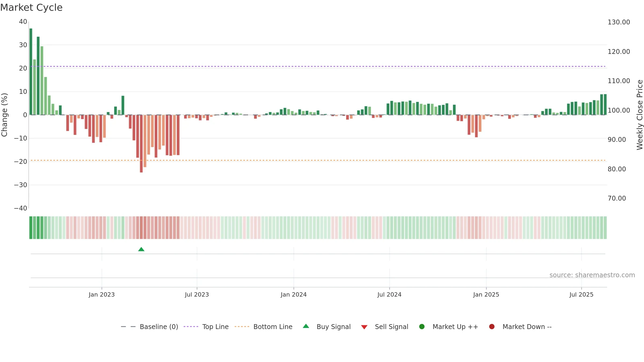Toggle the Baseline (0) legend entry

tap(149, 327)
